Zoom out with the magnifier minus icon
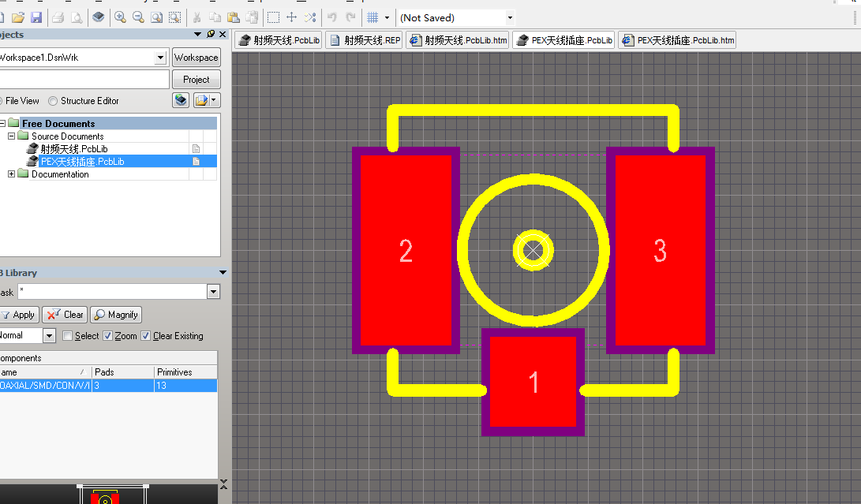This screenshot has width=861, height=504. (x=138, y=17)
